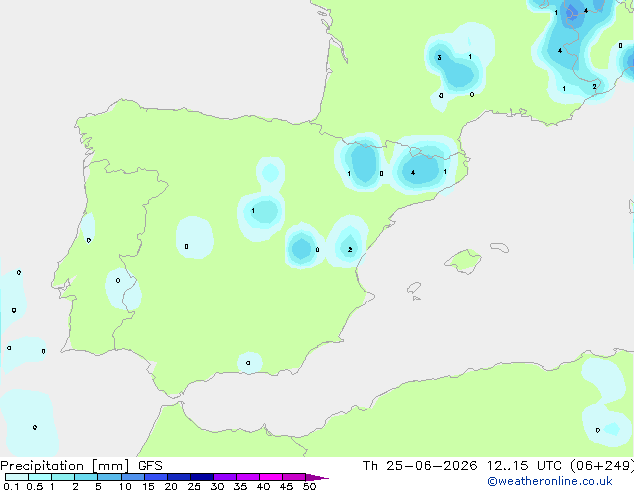Click the '0.1' legend scale value
The width and height of the screenshot is (634, 490).
pyautogui.click(x=11, y=486)
